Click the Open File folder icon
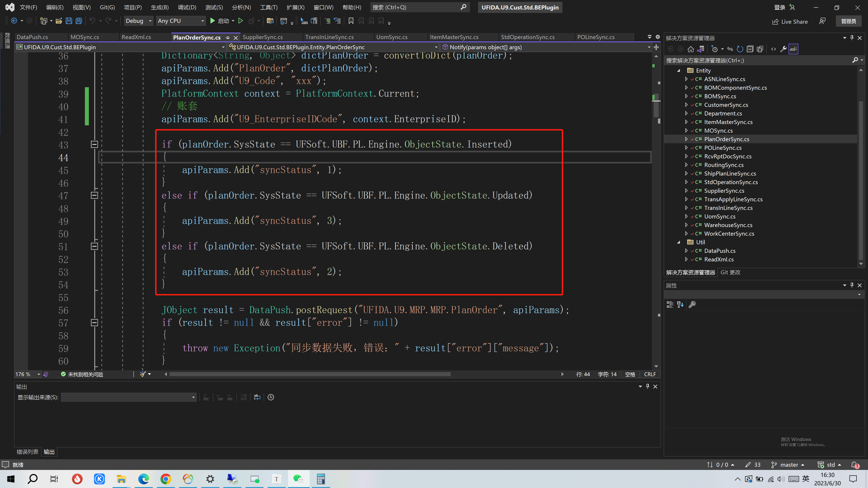Image resolution: width=868 pixels, height=488 pixels. pos(59,21)
